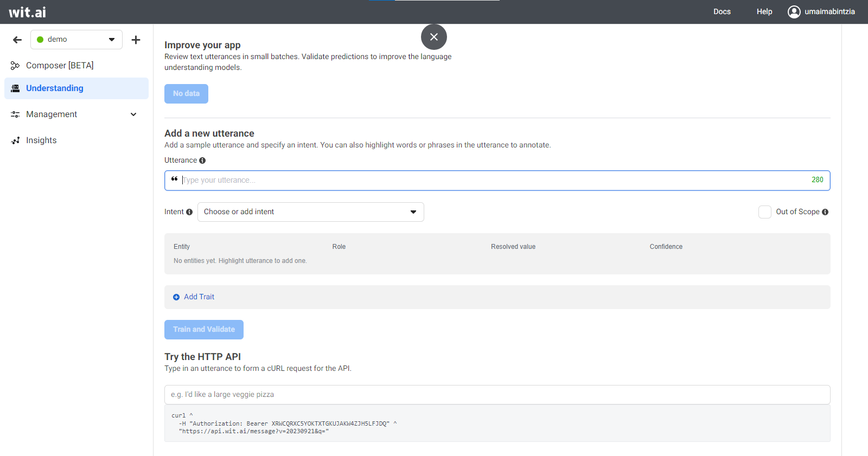868x456 pixels.
Task: Enable the Out of Scope checkbox
Action: [x=764, y=212]
